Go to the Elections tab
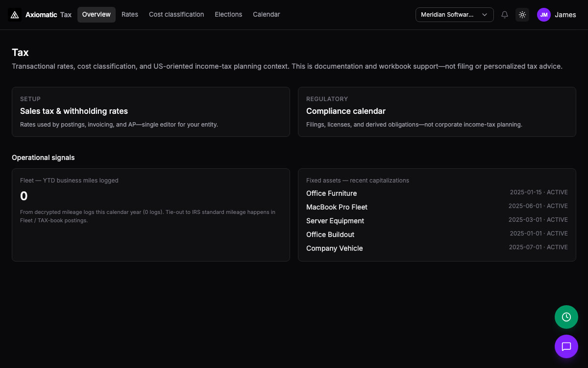The height and width of the screenshot is (368, 588). point(228,15)
